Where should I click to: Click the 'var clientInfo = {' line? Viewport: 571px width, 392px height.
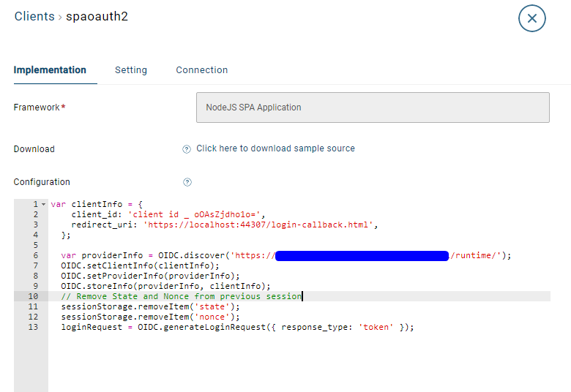click(97, 204)
